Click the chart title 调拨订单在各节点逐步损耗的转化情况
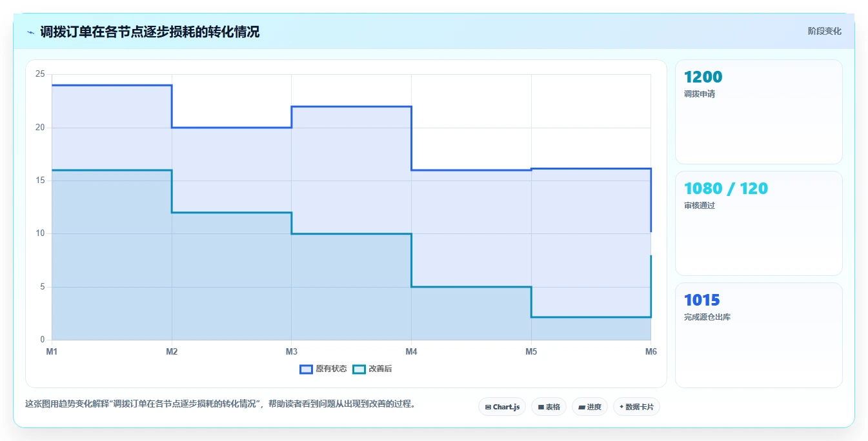Image resolution: width=868 pixels, height=441 pixels. tap(150, 32)
